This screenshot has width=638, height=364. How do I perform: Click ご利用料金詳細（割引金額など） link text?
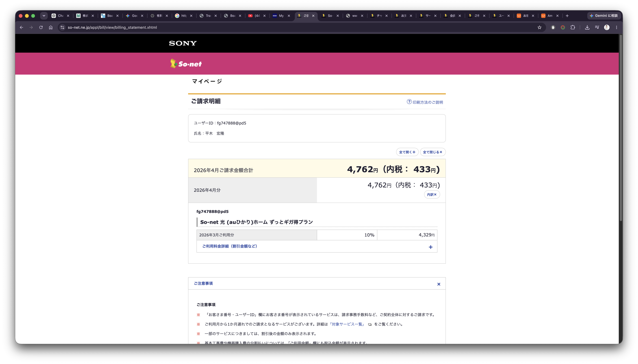[x=229, y=246]
